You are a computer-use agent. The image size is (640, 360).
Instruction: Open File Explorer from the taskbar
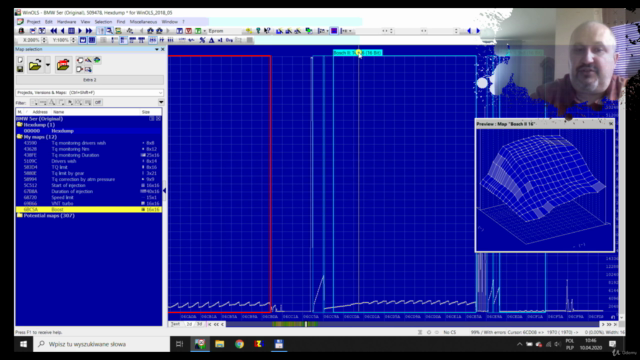(220, 344)
